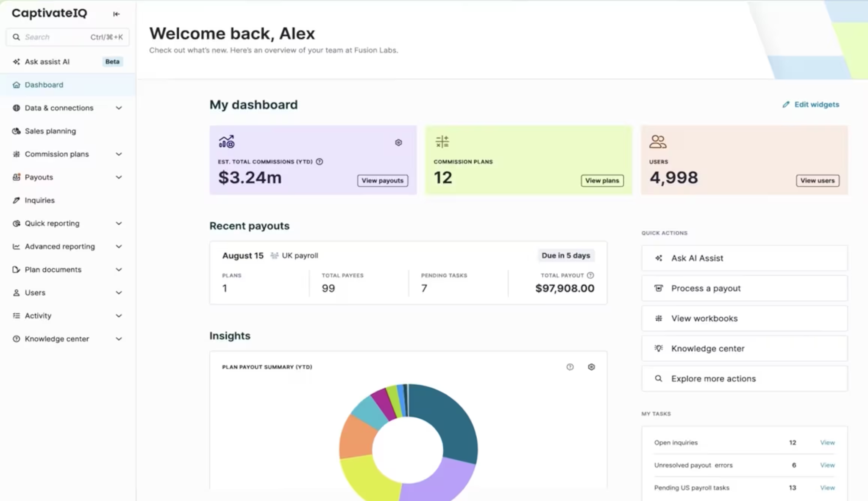Viewport: 868px width, 501px height.
Task: Expand Commission plans sidebar chevron
Action: point(119,154)
